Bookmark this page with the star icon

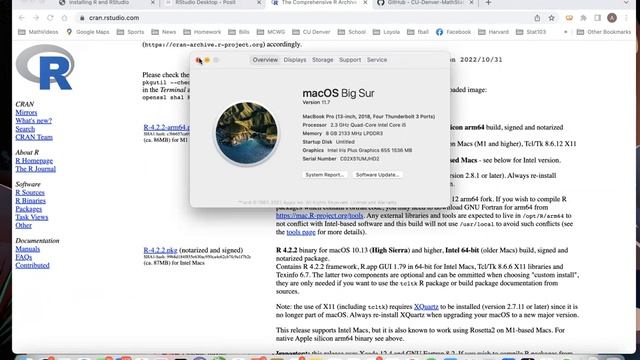pos(551,18)
